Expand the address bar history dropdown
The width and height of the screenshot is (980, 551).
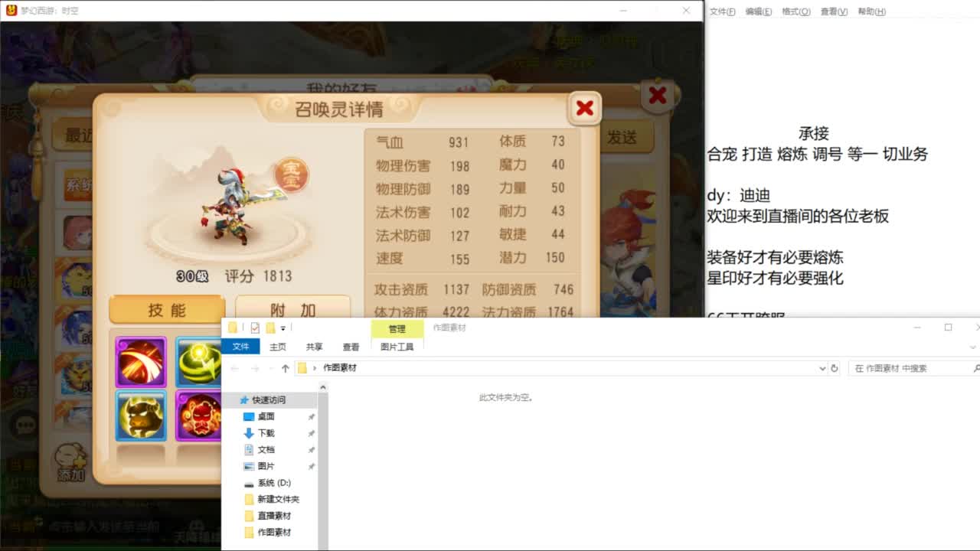pyautogui.click(x=822, y=368)
